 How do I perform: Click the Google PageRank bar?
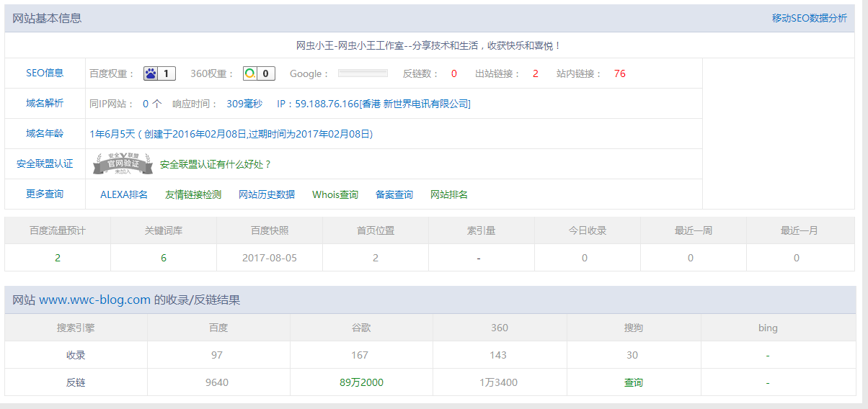point(363,73)
